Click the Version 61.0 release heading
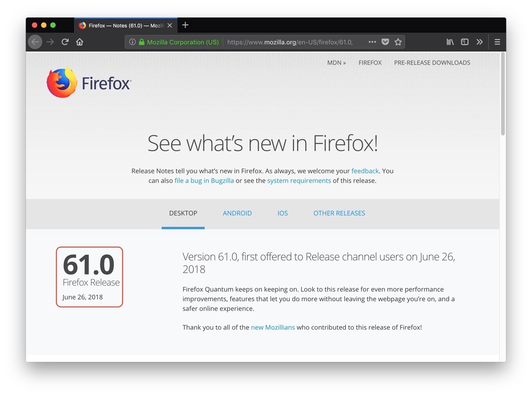 (x=319, y=263)
